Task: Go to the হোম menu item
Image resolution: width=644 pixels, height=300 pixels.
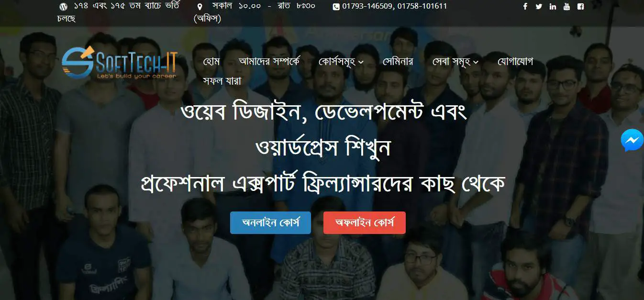Action: (x=211, y=62)
